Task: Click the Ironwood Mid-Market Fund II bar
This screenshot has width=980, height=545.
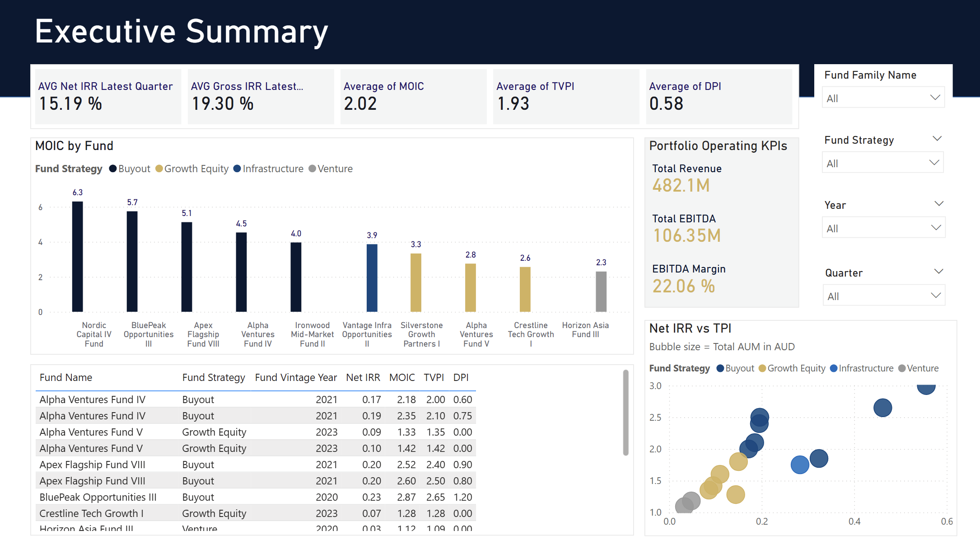Action: click(296, 277)
